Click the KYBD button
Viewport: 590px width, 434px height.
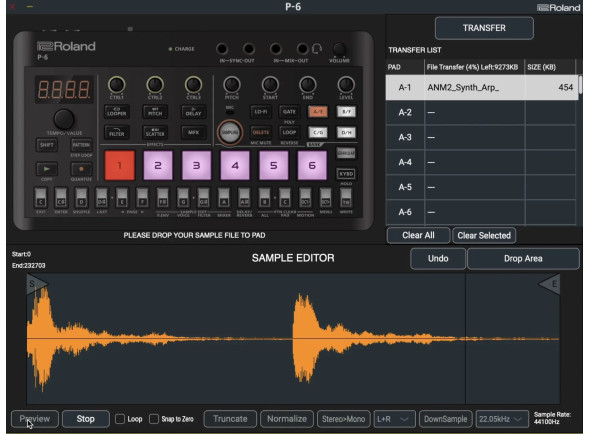coord(346,174)
